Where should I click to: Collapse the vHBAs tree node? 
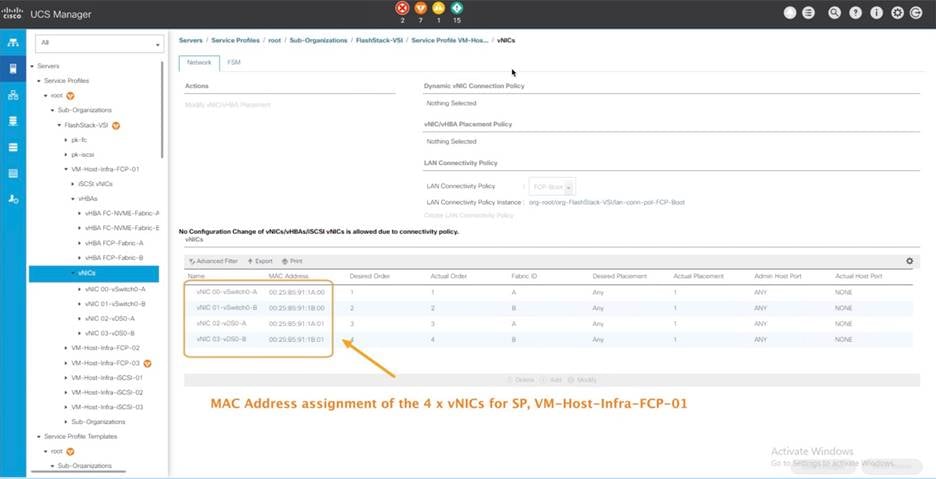[73, 199]
